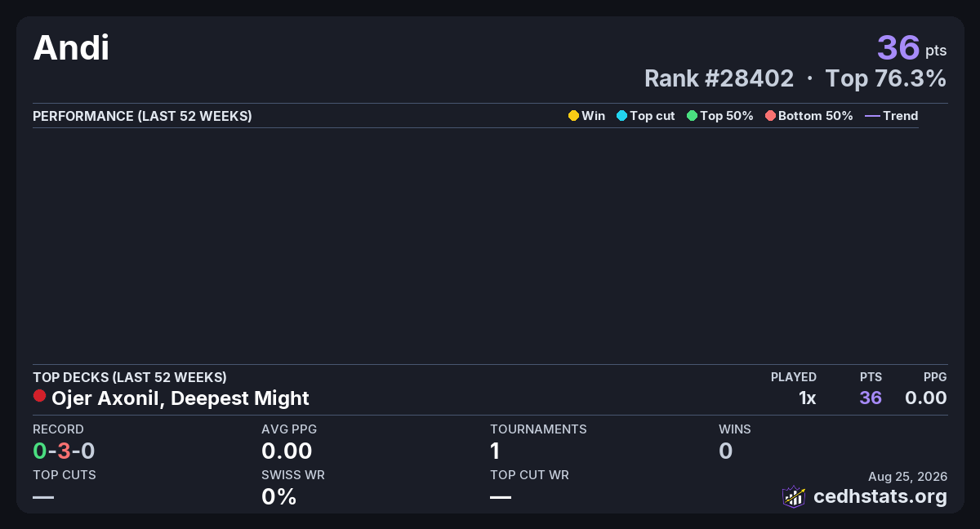This screenshot has width=980, height=529.
Task: Click the cedhstats.org logo icon
Action: pyautogui.click(x=794, y=496)
